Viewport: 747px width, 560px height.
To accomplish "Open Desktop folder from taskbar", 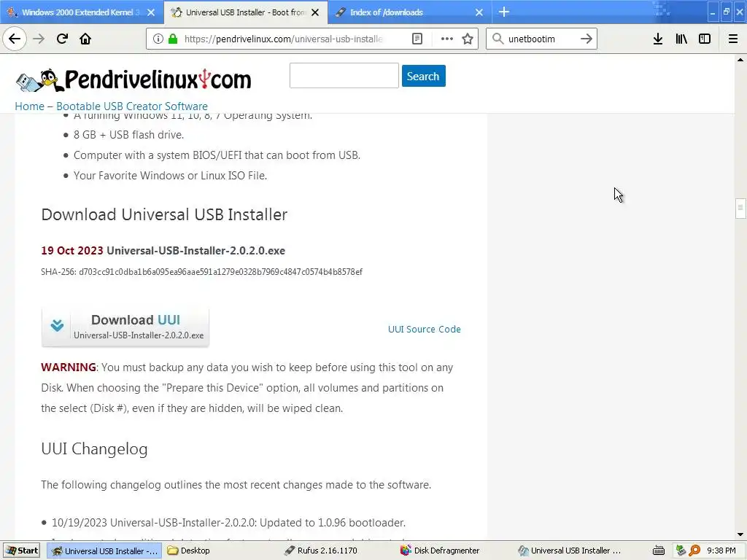I will click(x=190, y=551).
